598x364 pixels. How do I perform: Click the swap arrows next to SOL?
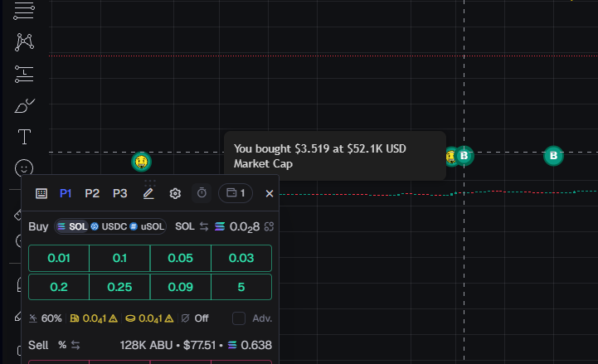point(204,226)
